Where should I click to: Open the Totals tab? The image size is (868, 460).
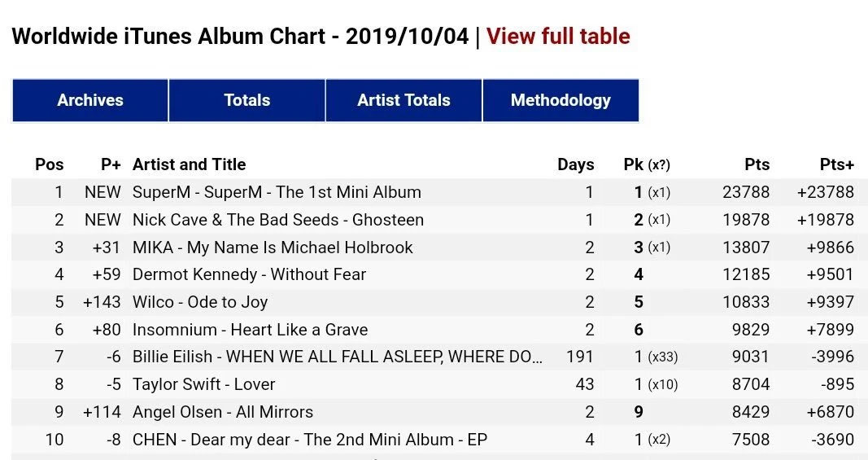pos(246,101)
